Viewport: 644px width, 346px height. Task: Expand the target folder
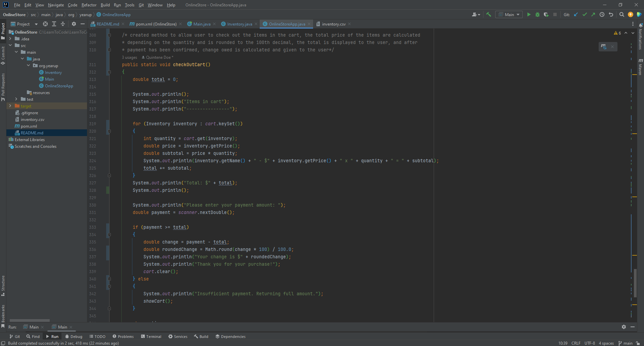(x=10, y=106)
